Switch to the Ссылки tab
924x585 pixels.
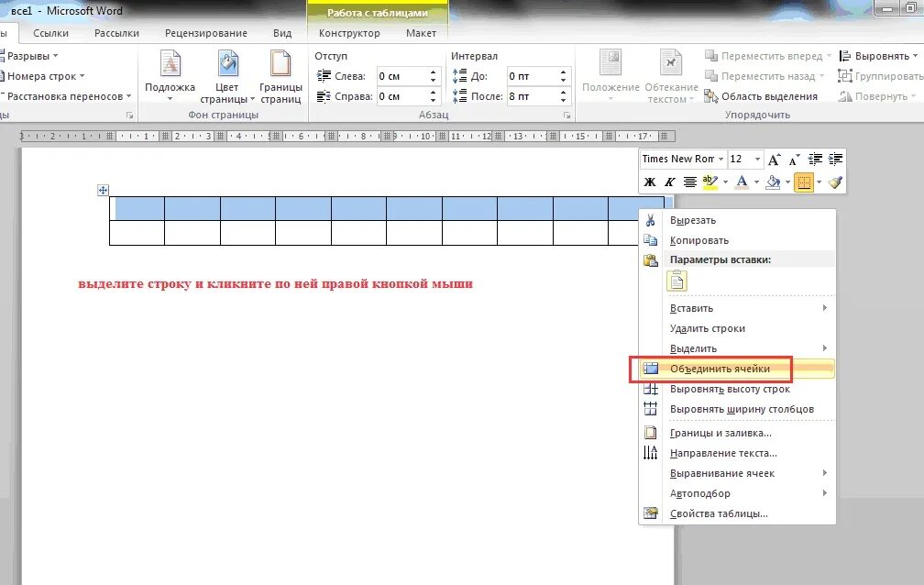[50, 33]
